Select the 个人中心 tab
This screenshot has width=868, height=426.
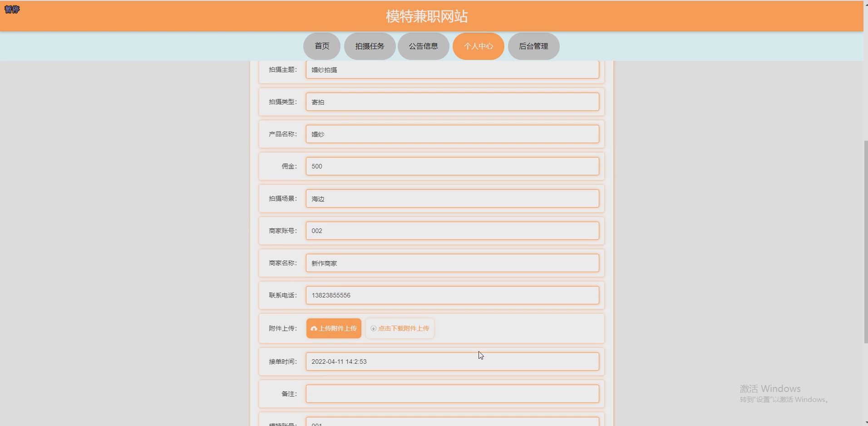pos(478,46)
